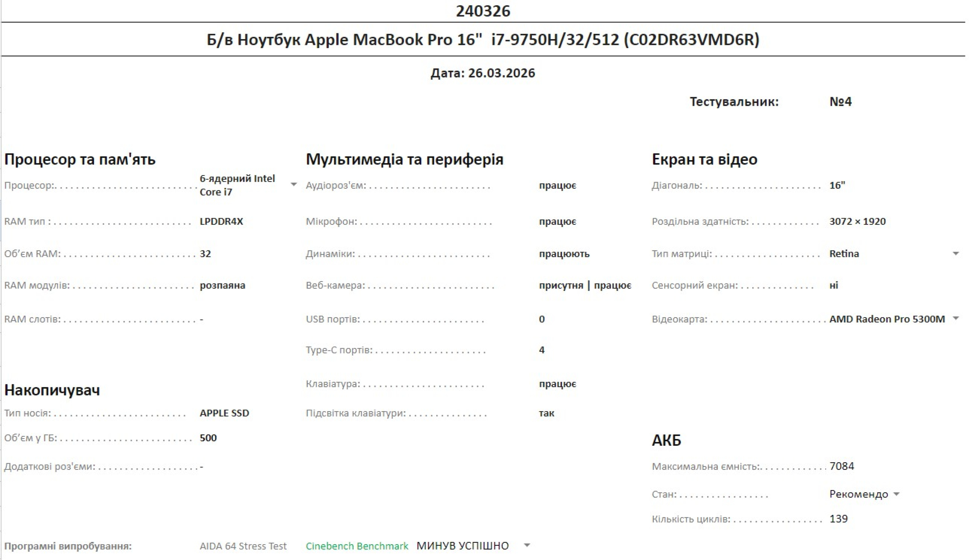Select the 'Об'єм RAM:' label
969x560 pixels.
[x=32, y=254]
